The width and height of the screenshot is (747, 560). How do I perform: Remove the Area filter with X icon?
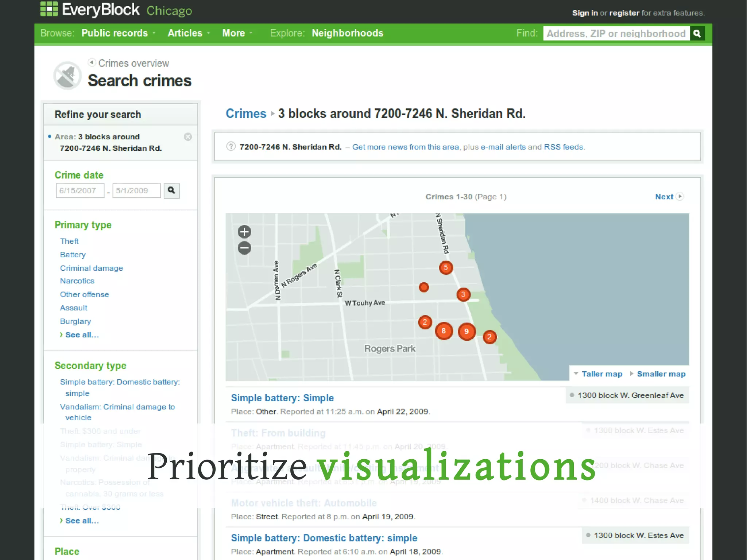point(188,137)
